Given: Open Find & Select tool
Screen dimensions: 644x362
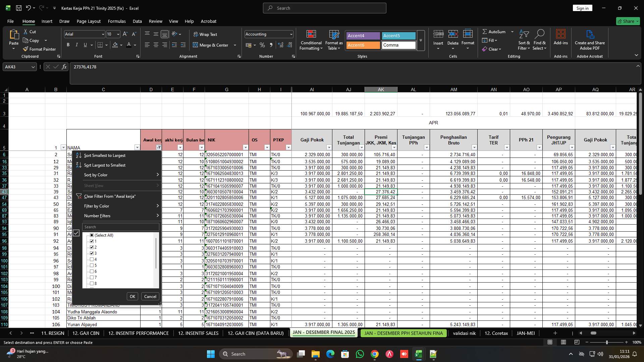Looking at the screenshot, I should pyautogui.click(x=540, y=40).
